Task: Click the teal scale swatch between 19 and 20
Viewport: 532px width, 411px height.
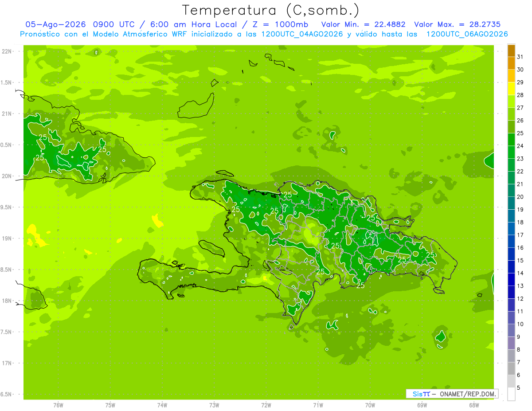Action: [x=511, y=204]
